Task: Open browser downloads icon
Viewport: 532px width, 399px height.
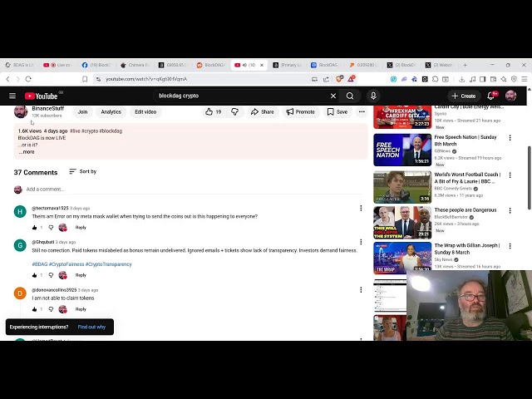Action: 461,79
